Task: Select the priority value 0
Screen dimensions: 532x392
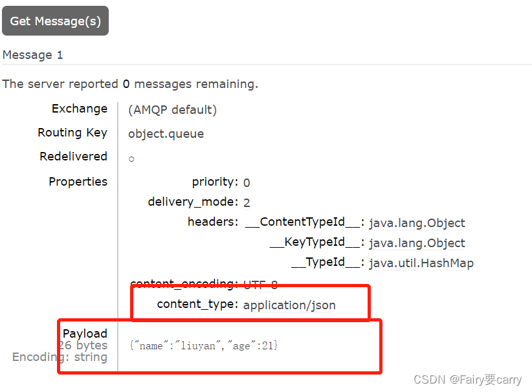Action: click(246, 182)
